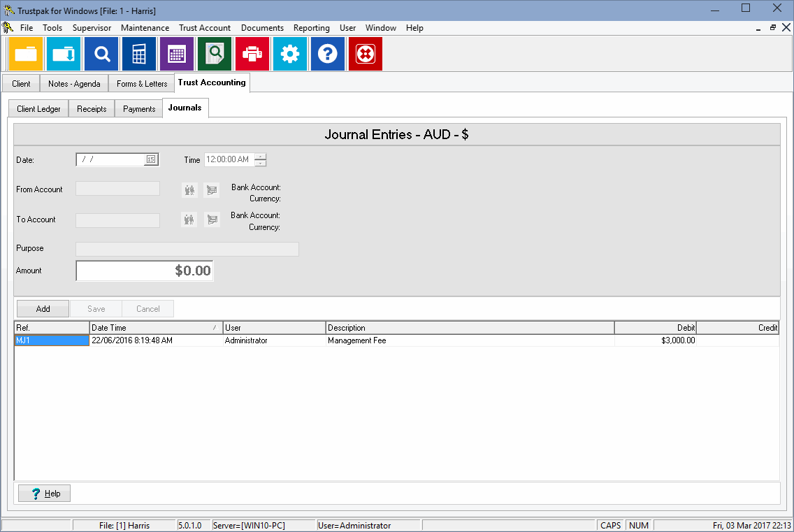Switch to the Client tab

point(21,84)
